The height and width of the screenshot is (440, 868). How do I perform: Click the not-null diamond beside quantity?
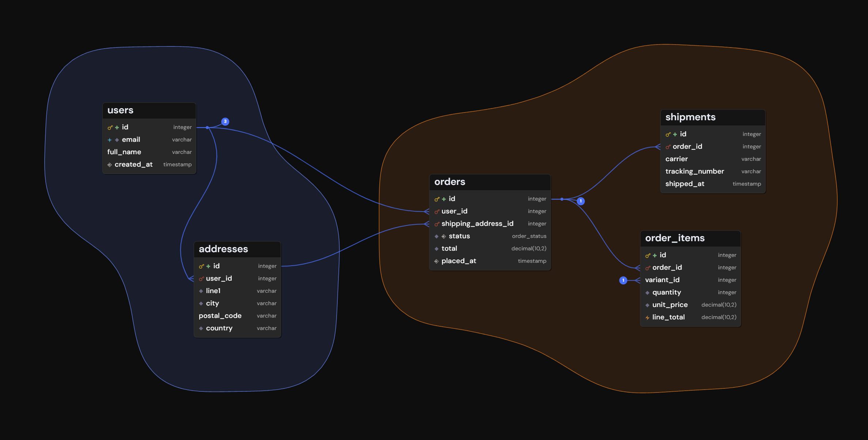pyautogui.click(x=647, y=293)
